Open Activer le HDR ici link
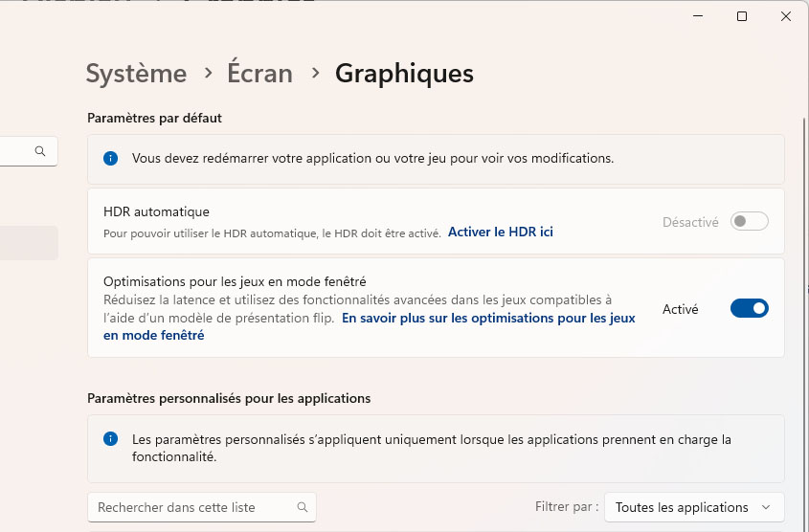This screenshot has height=532, width=809. click(501, 232)
